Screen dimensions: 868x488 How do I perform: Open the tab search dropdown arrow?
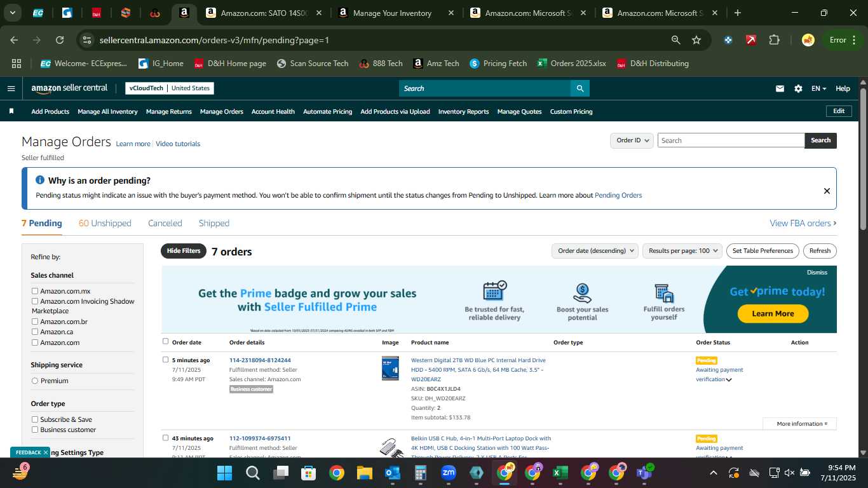click(x=13, y=13)
